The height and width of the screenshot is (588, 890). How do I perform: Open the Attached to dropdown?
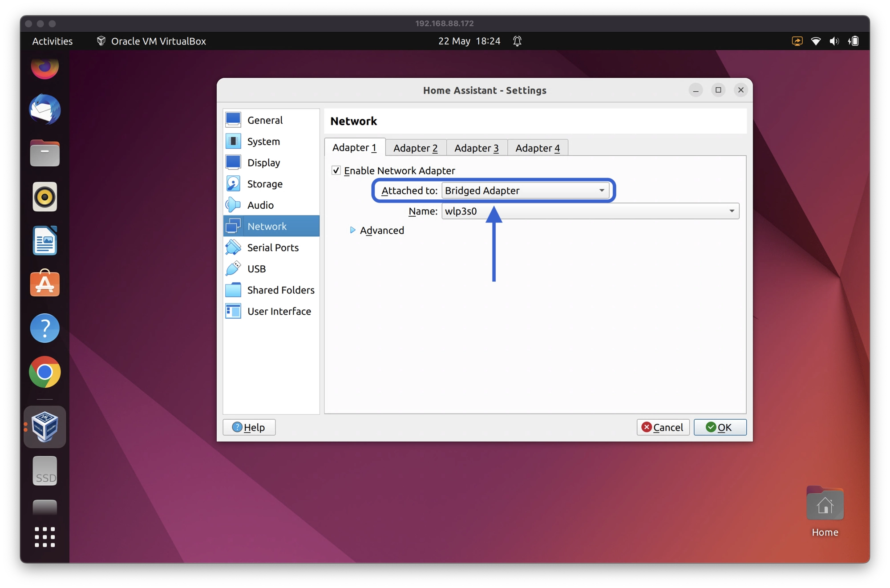pos(525,191)
